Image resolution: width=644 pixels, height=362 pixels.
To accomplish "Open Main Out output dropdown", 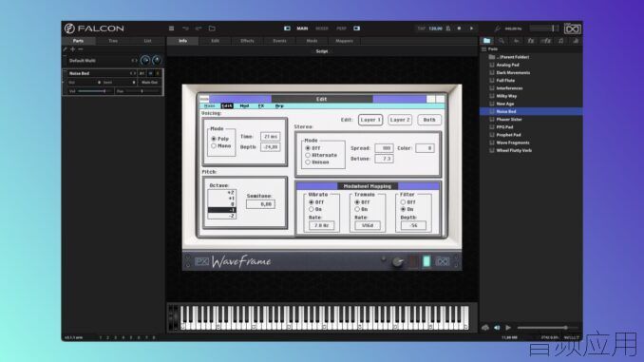I will [149, 82].
